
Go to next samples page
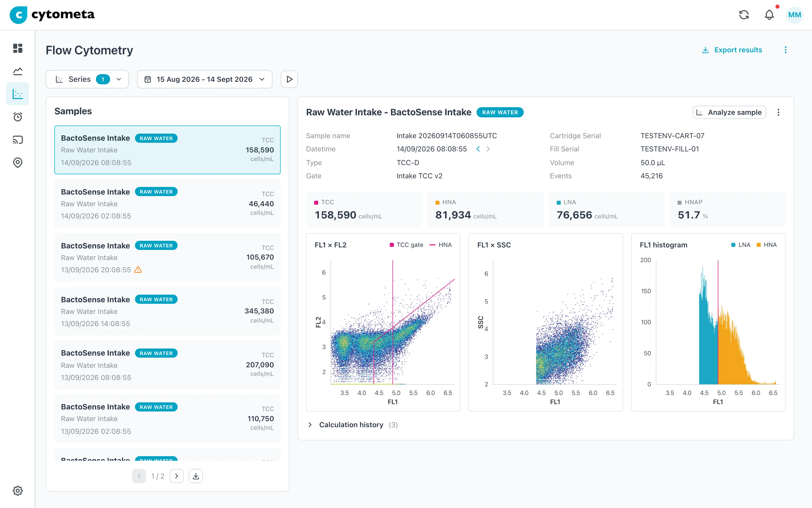[x=177, y=476]
